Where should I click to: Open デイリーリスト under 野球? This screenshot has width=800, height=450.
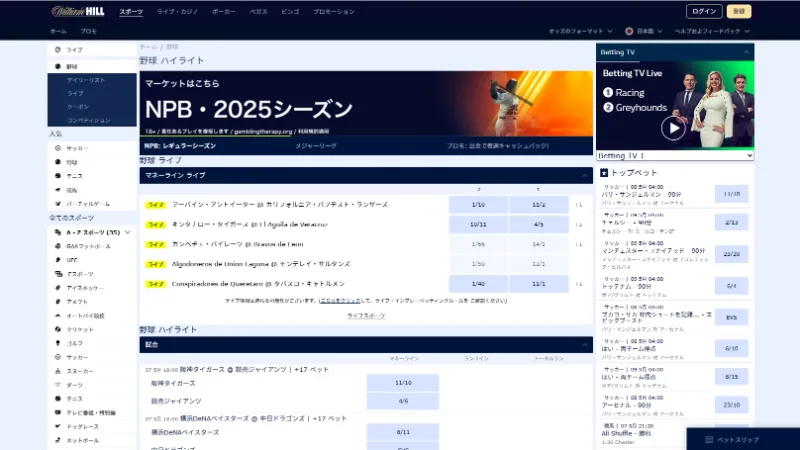tap(92, 80)
